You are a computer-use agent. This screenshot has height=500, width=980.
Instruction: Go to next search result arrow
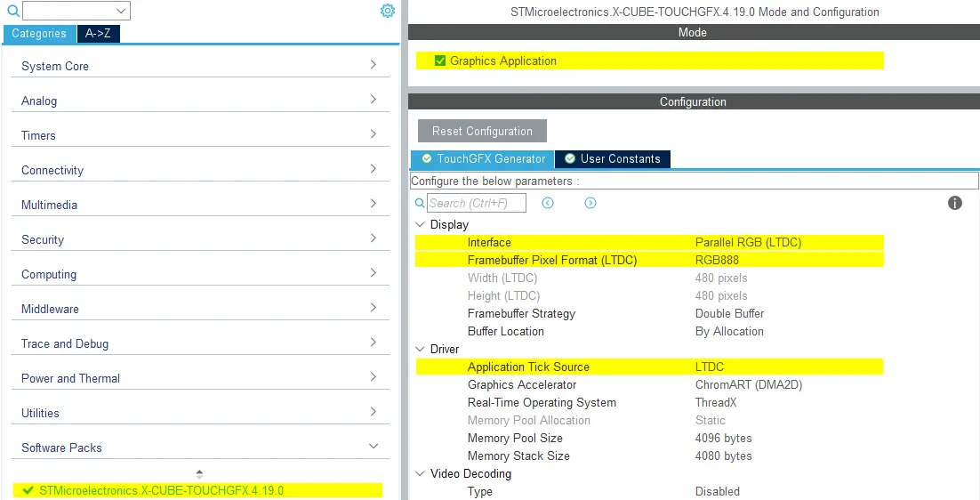point(590,203)
